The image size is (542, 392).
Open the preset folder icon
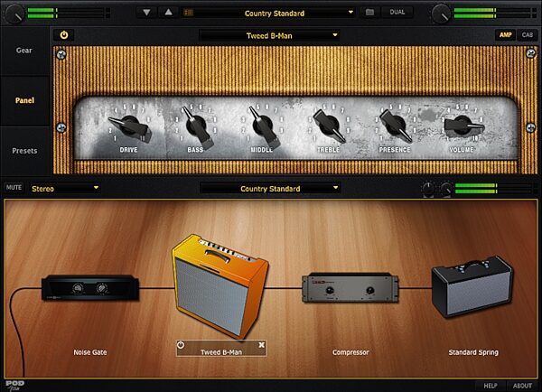pos(369,13)
